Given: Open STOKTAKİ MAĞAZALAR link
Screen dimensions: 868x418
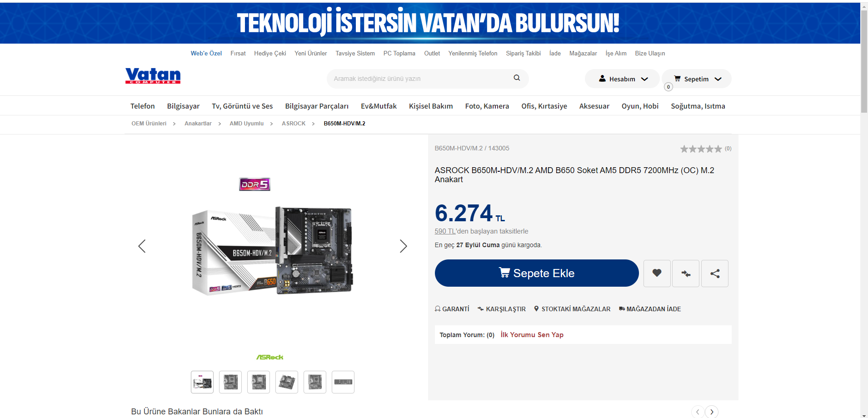Looking at the screenshot, I should [x=572, y=309].
